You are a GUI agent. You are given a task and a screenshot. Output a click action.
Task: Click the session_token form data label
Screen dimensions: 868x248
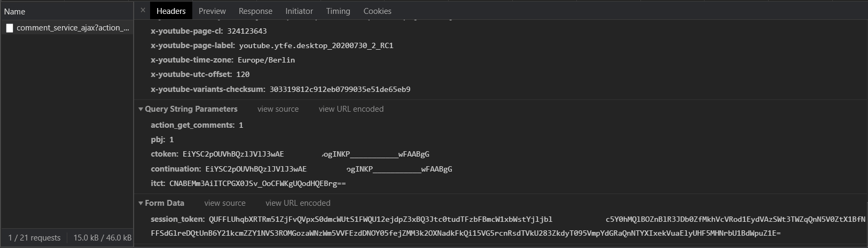(177, 219)
